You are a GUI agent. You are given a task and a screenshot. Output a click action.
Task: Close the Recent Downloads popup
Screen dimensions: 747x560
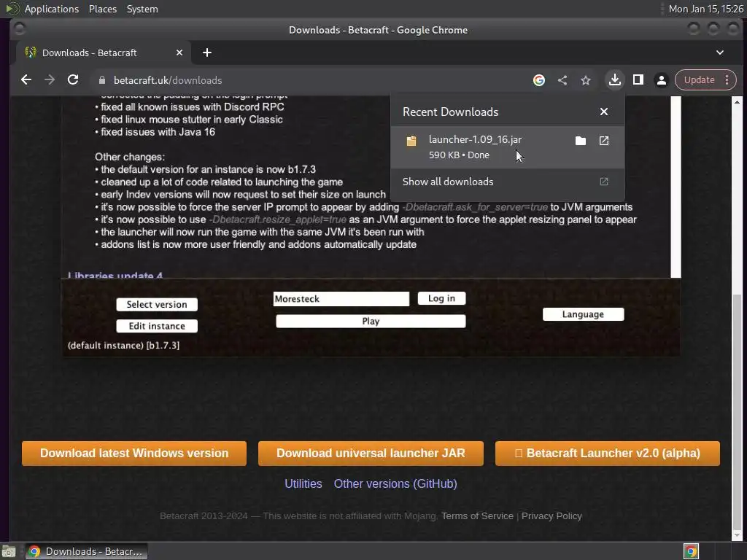tap(603, 112)
